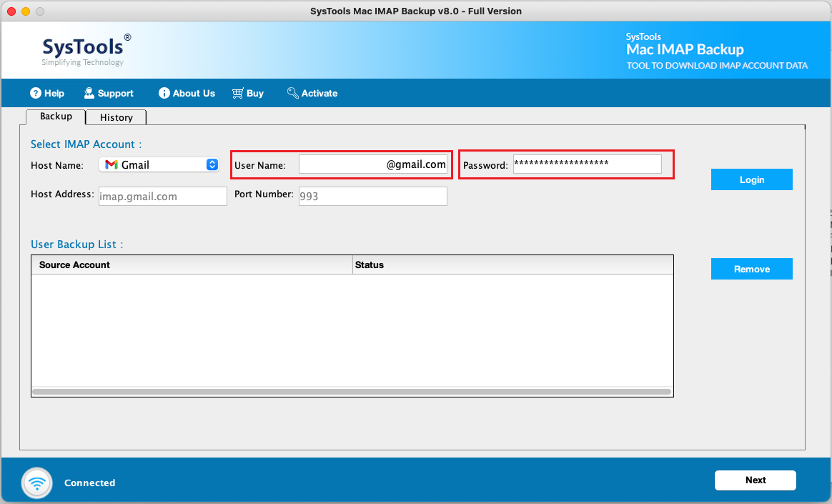The image size is (832, 504).
Task: Open the Support menu item
Action: tap(109, 94)
